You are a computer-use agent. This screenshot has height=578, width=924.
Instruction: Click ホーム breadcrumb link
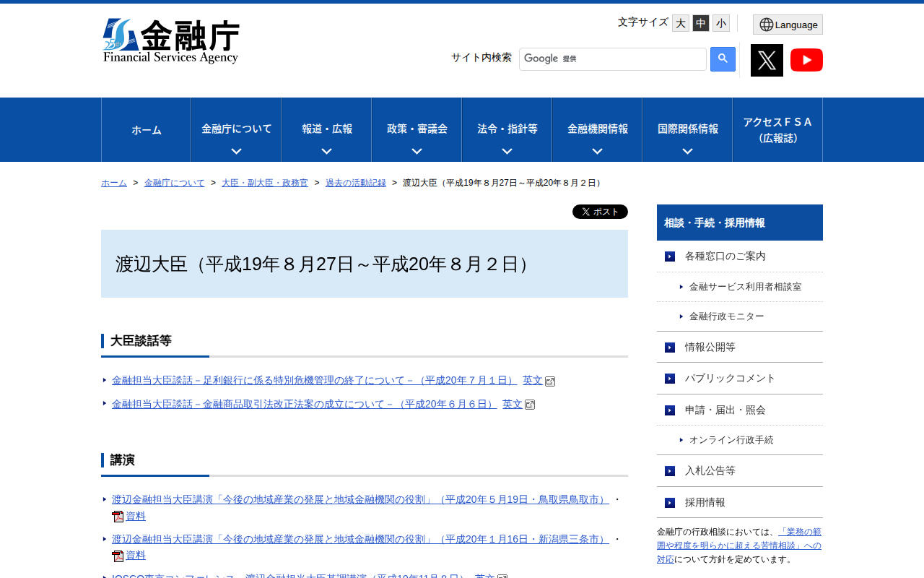114,183
